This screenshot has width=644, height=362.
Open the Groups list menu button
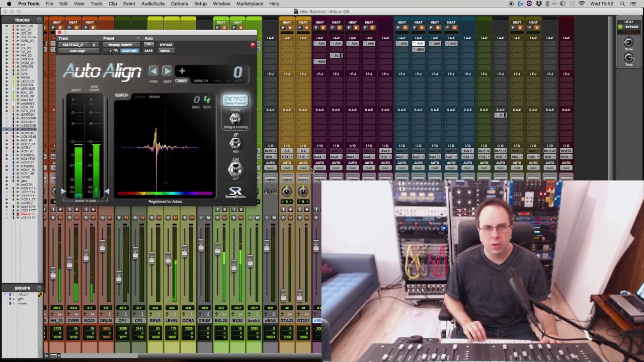pos(39,288)
